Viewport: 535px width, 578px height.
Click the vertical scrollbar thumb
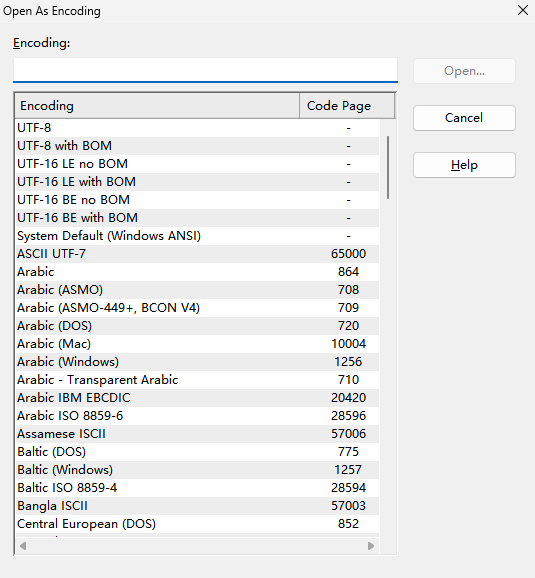388,168
